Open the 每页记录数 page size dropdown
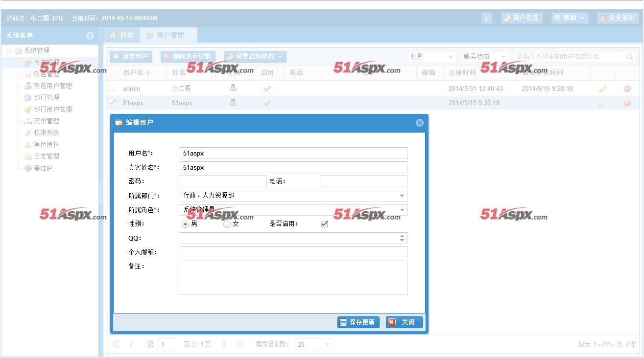This screenshot has height=358, width=644. tap(314, 344)
